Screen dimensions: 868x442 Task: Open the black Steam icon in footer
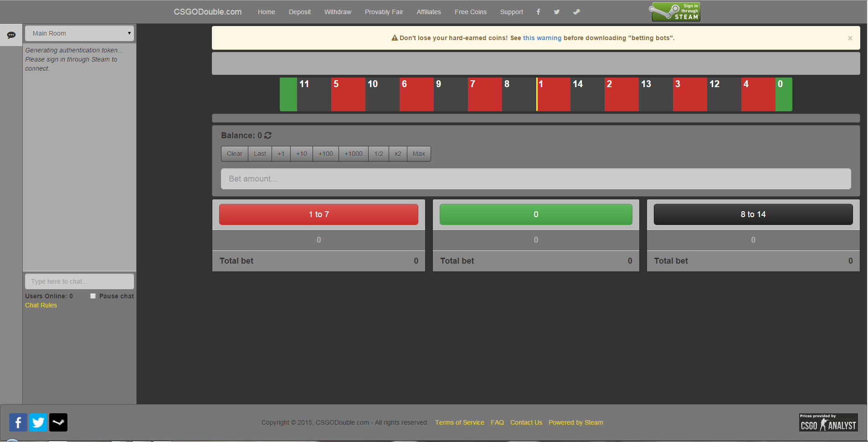click(x=58, y=422)
